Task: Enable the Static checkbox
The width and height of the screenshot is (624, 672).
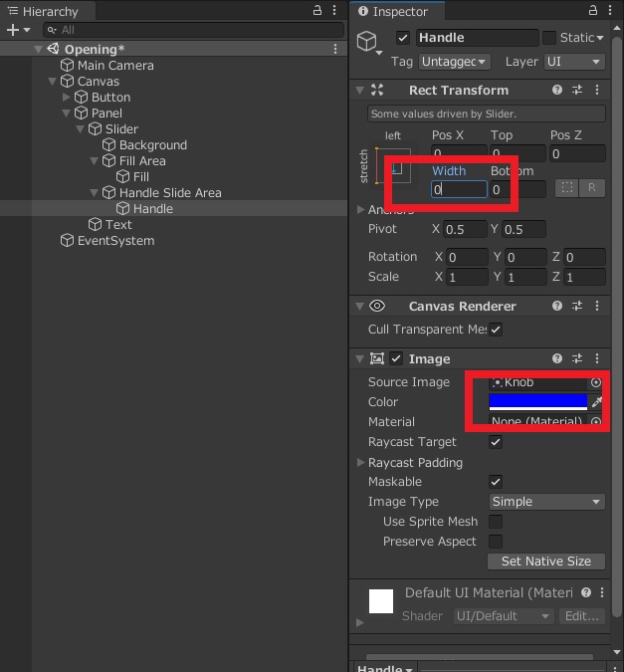Action: [x=549, y=38]
